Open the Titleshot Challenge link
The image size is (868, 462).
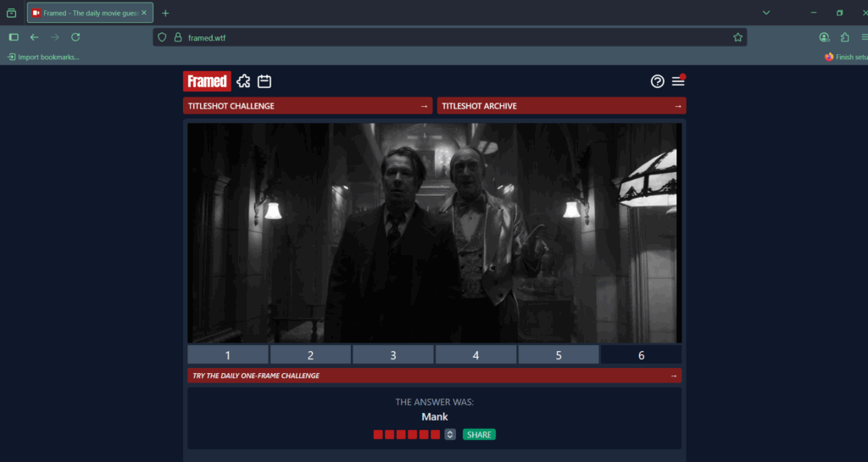(x=308, y=106)
